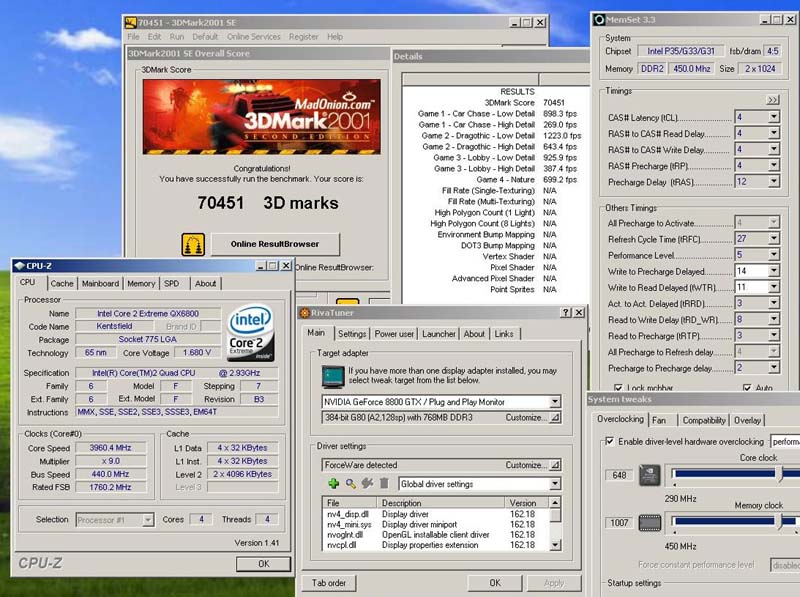This screenshot has height=597, width=800.
Task: Switch to the Compatibility tab in System tweaks
Action: pyautogui.click(x=704, y=420)
